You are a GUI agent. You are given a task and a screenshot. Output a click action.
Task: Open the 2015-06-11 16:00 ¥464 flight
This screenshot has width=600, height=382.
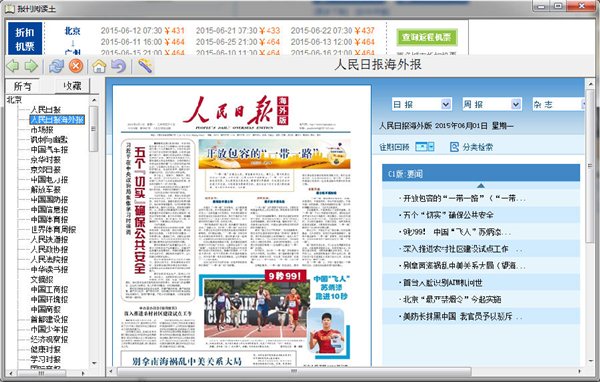click(142, 42)
